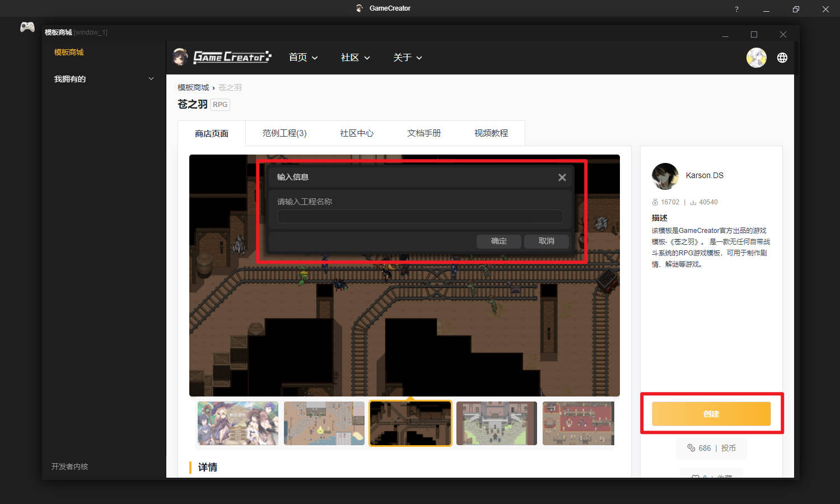Switch to the 范例工程(3) tab
Viewport: 840px width, 504px height.
(284, 133)
